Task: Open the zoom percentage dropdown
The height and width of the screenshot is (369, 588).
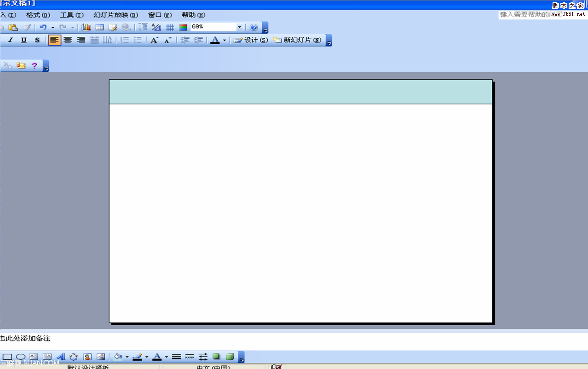Action: (x=239, y=28)
